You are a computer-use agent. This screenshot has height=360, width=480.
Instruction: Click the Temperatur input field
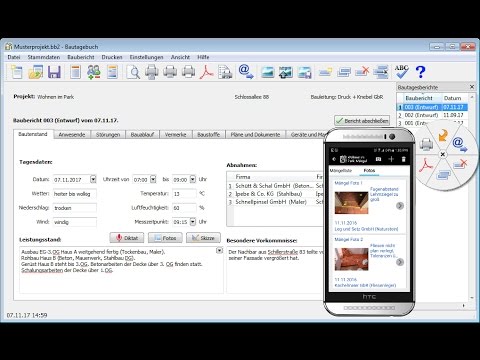pos(184,194)
